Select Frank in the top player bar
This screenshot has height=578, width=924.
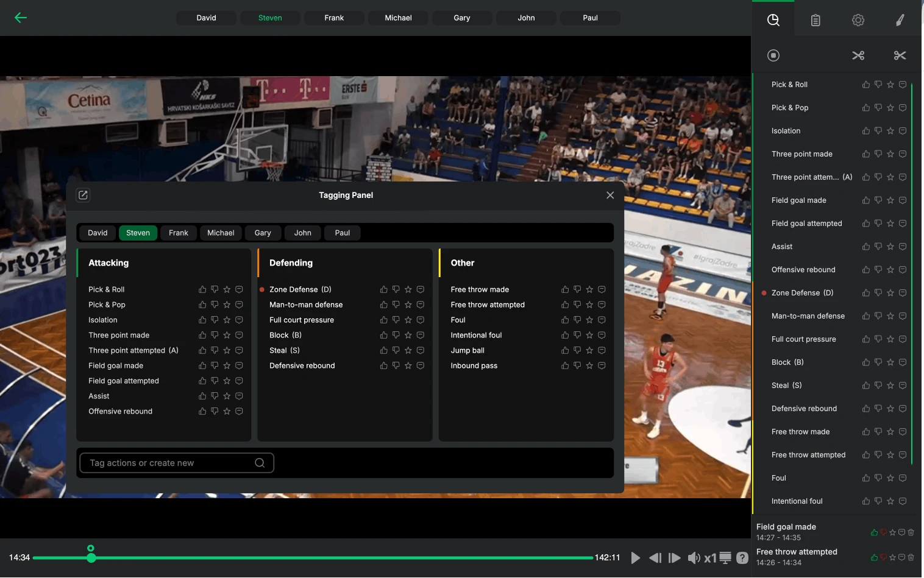[334, 18]
